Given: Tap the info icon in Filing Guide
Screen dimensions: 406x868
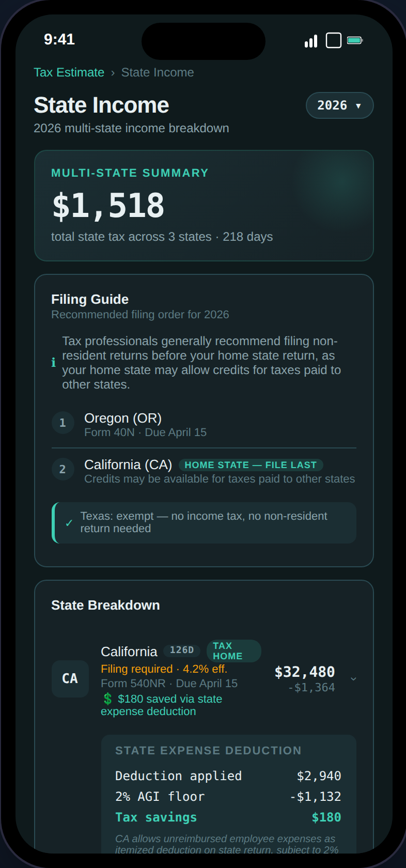Looking at the screenshot, I should (x=53, y=362).
